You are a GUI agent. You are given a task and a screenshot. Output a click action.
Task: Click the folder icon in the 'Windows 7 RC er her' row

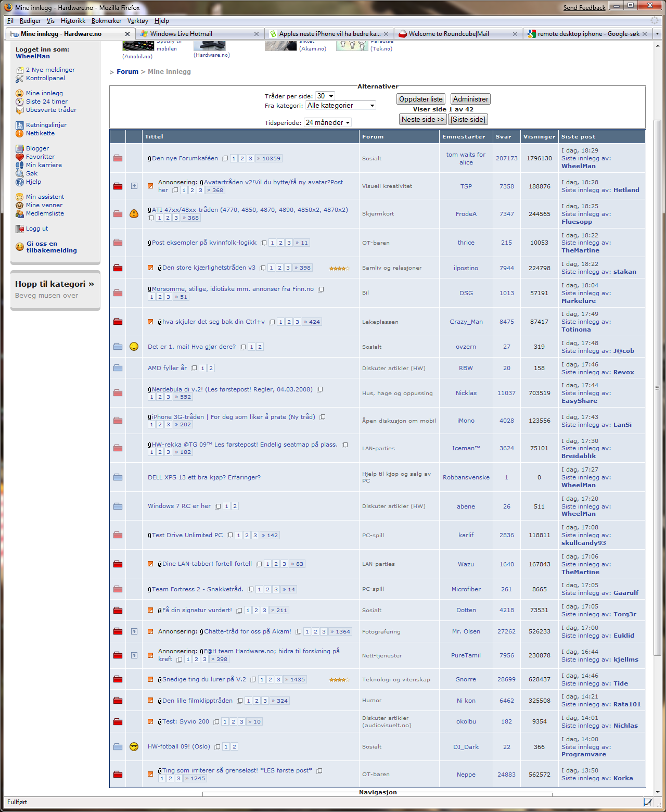(x=118, y=506)
